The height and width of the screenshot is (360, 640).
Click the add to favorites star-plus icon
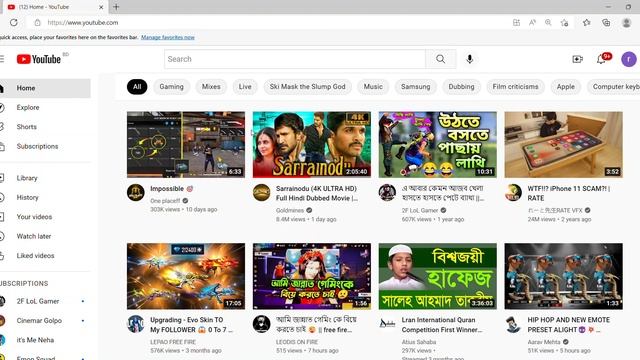point(565,22)
